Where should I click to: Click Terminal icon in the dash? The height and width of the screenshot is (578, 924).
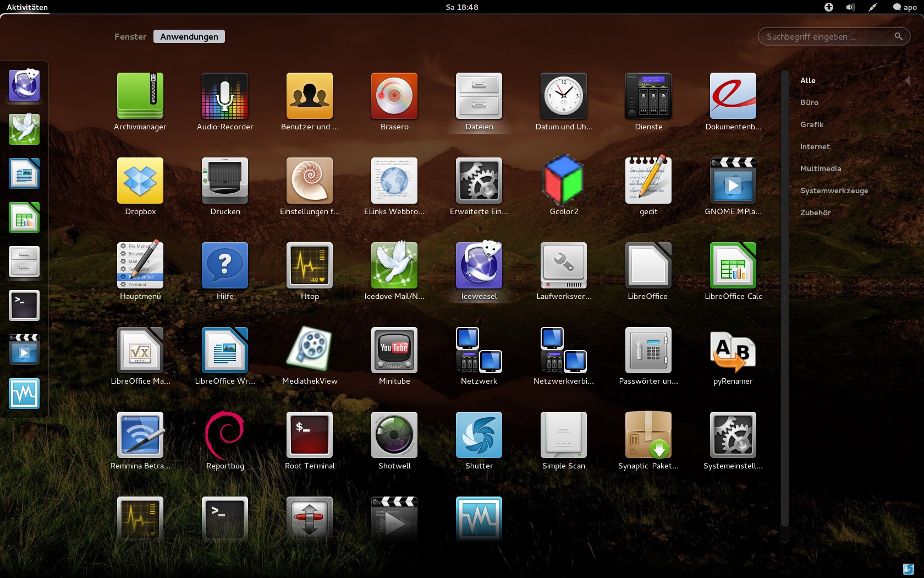click(x=24, y=306)
